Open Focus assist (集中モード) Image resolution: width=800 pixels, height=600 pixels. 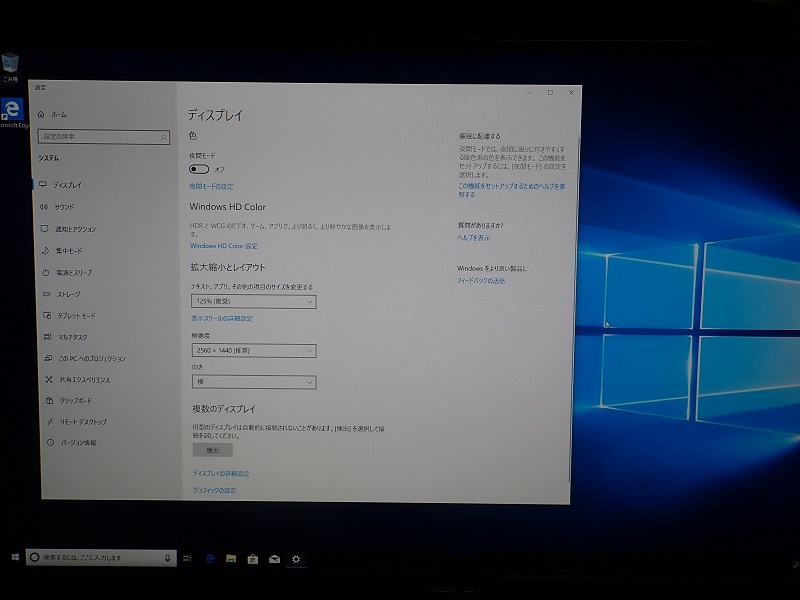point(62,251)
